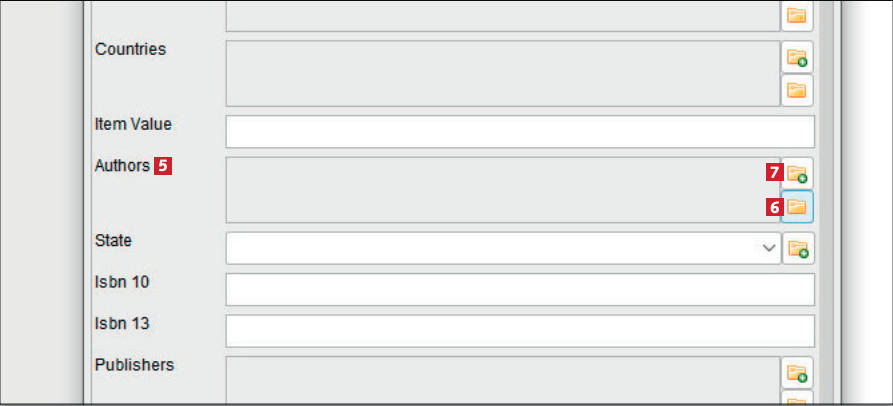Click the add-new folder icon beside Publishers
Image resolution: width=893 pixels, height=406 pixels.
pos(797,373)
